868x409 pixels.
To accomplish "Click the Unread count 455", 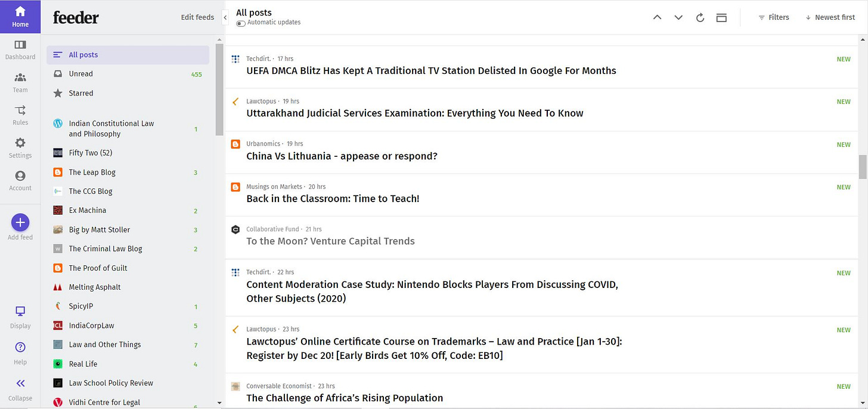I will point(196,75).
